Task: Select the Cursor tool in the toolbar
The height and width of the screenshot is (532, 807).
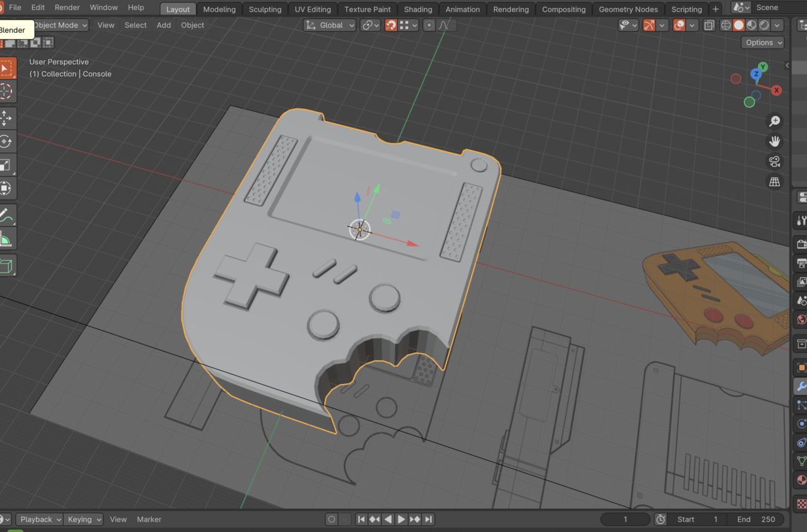Action: click(6, 91)
